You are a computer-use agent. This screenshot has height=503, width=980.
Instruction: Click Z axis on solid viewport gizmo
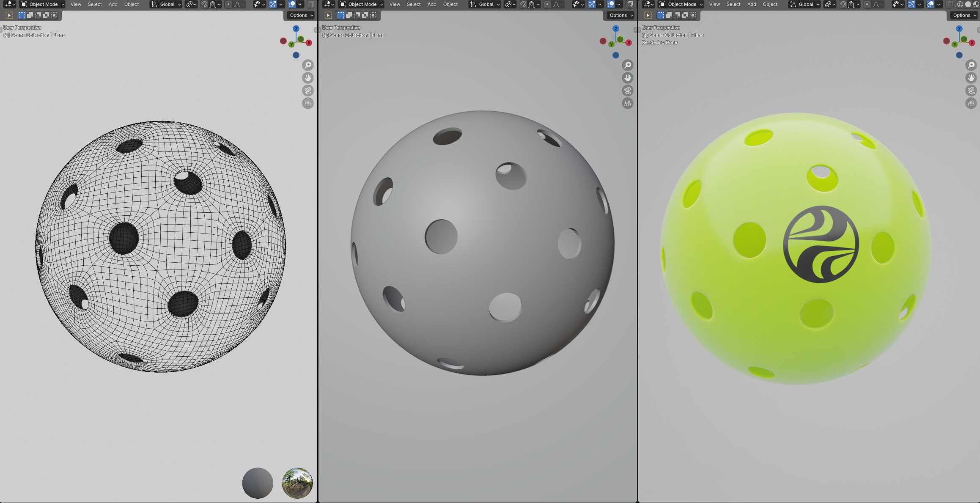point(616,29)
